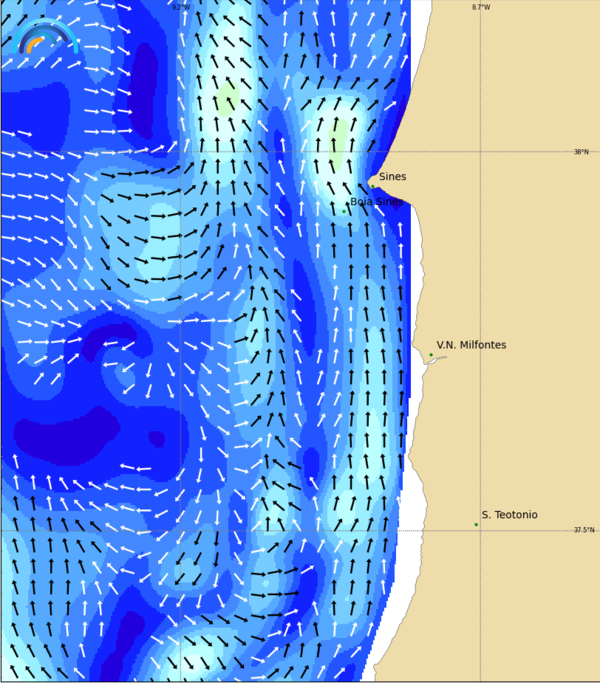Click the arc-shaped logo in top-left corner
The height and width of the screenshot is (683, 600).
46,37
